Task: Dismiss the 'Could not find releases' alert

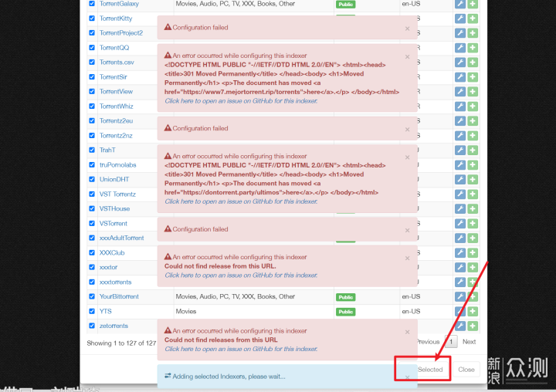Action: coord(408,332)
